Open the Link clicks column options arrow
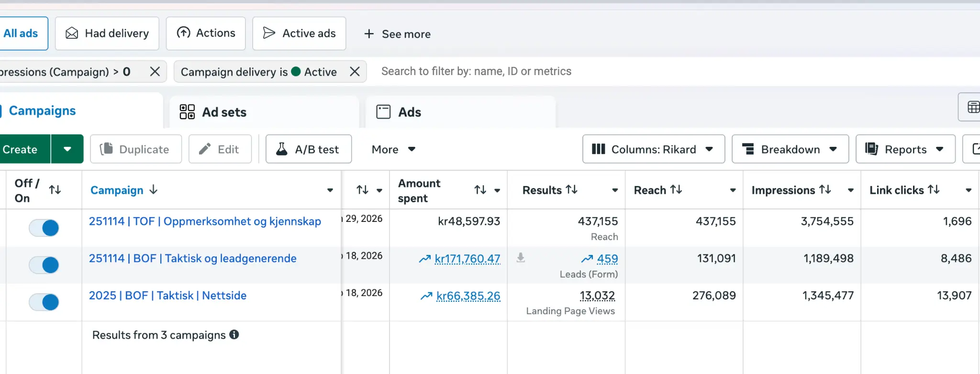 [969, 190]
